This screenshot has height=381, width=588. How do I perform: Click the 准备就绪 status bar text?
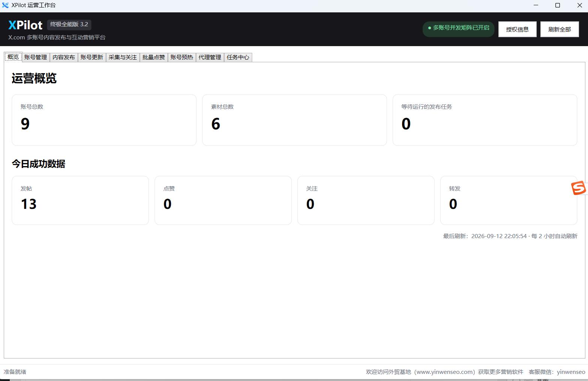(15, 372)
